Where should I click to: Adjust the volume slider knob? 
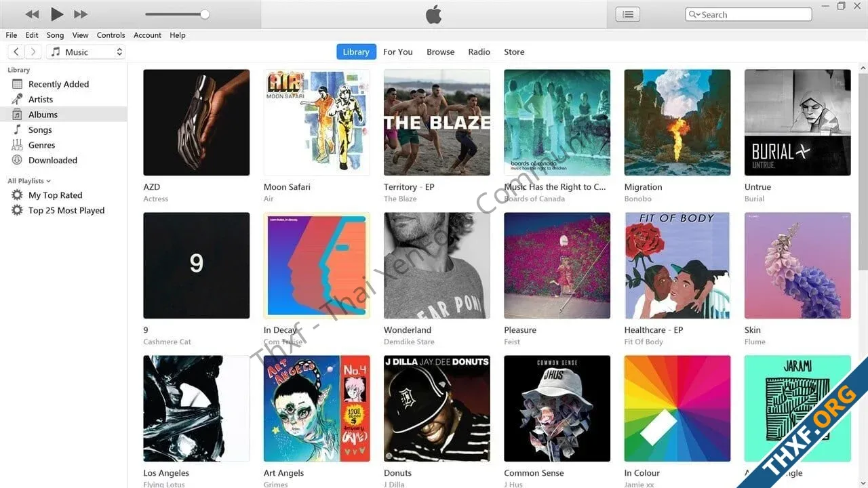tap(205, 14)
